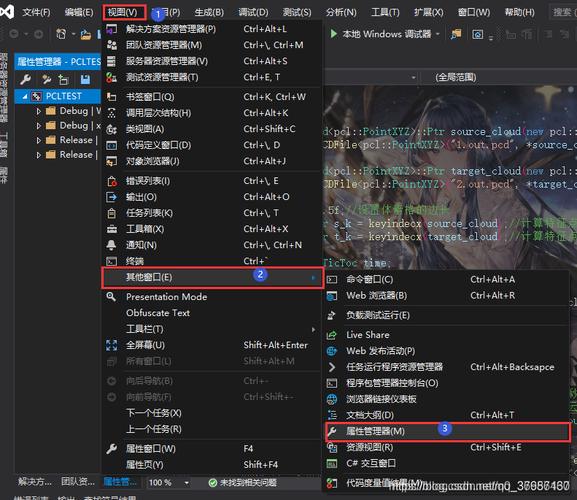Start the 本地 Windows 调试器 play button
The height and width of the screenshot is (500, 577).
pos(334,34)
